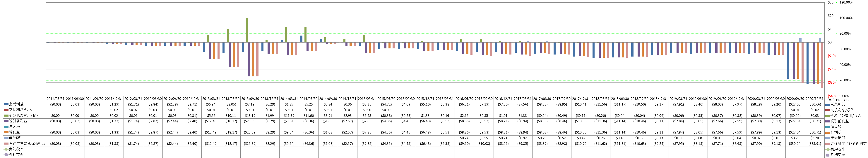This screenshot has width=868, height=158.
Task: Click the $10.11 cell under 2013/06/30
Action: [x=231, y=116]
